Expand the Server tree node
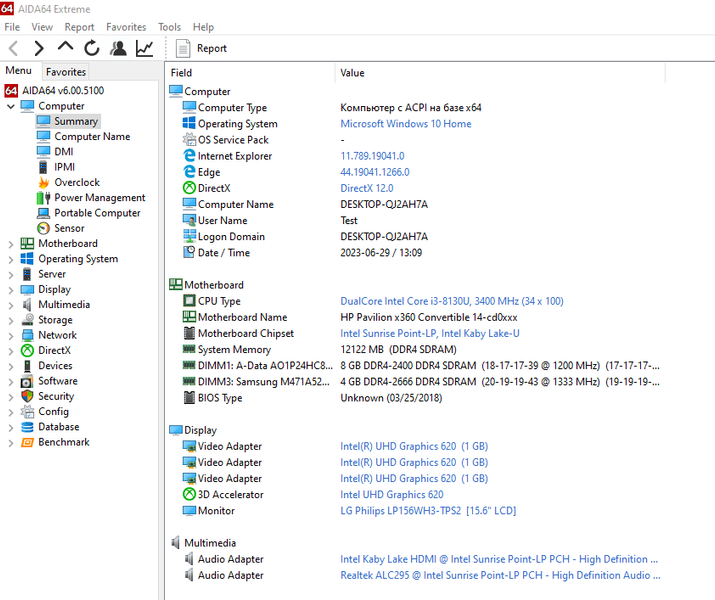 [10, 275]
